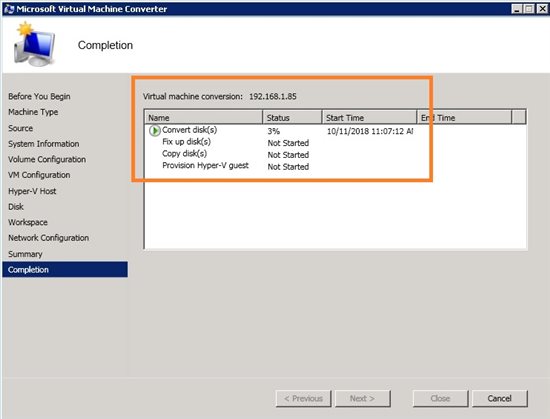The image size is (550, 419).
Task: Select the Network Configuration step
Action: point(48,238)
